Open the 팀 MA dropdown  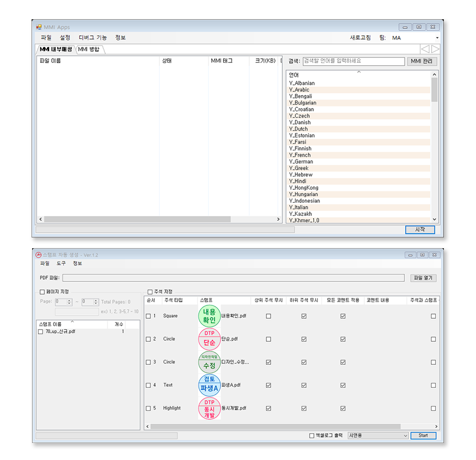click(437, 38)
